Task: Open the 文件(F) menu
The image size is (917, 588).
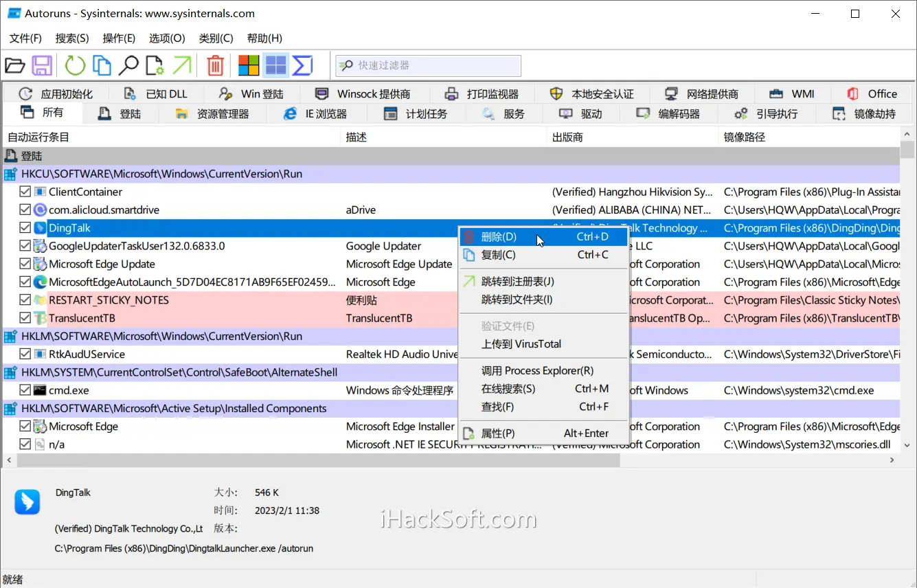Action: [x=25, y=38]
